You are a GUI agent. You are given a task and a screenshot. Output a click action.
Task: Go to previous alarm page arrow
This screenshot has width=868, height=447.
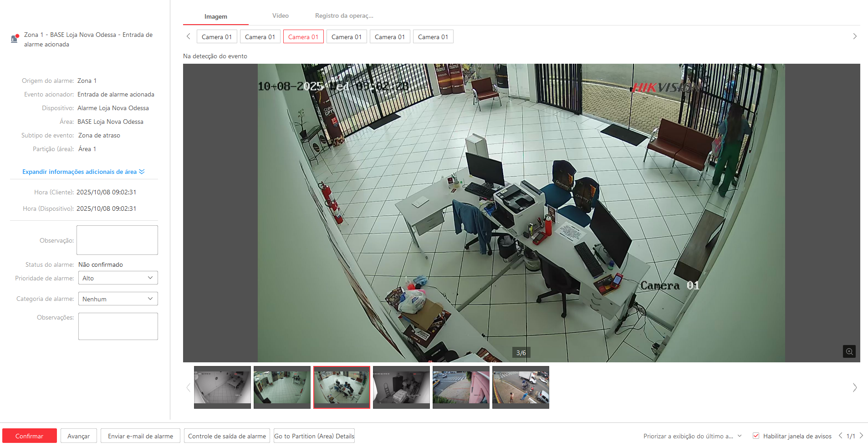840,436
